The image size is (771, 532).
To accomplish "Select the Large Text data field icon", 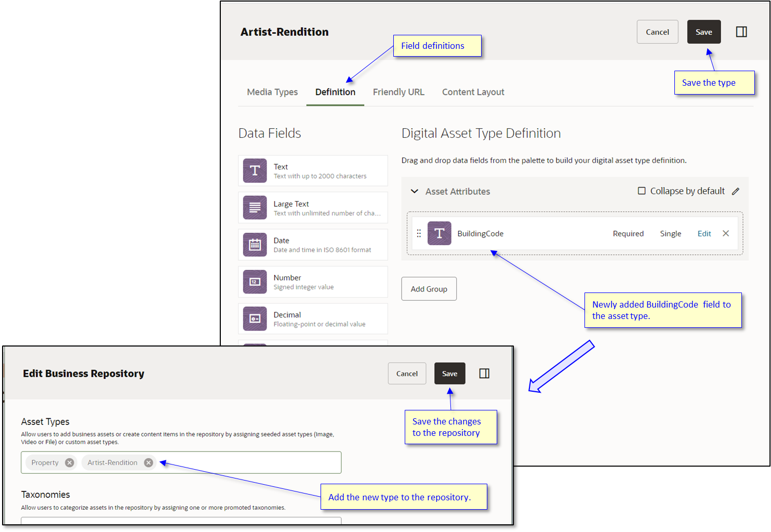I will pyautogui.click(x=255, y=207).
